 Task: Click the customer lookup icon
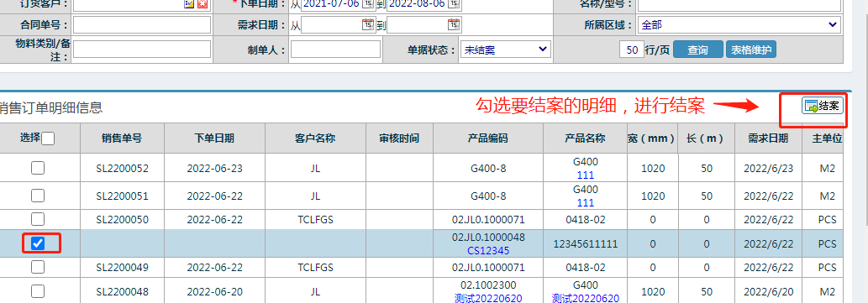(189, 3)
